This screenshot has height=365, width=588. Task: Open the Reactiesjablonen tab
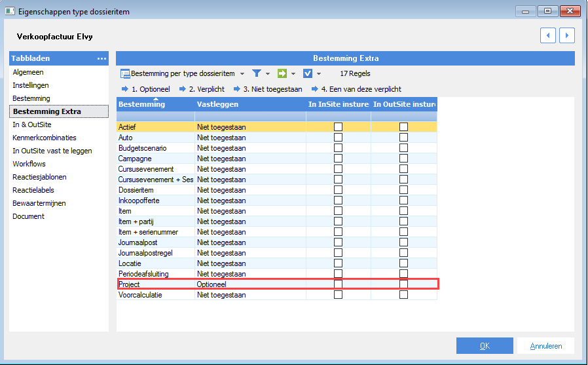[59, 177]
